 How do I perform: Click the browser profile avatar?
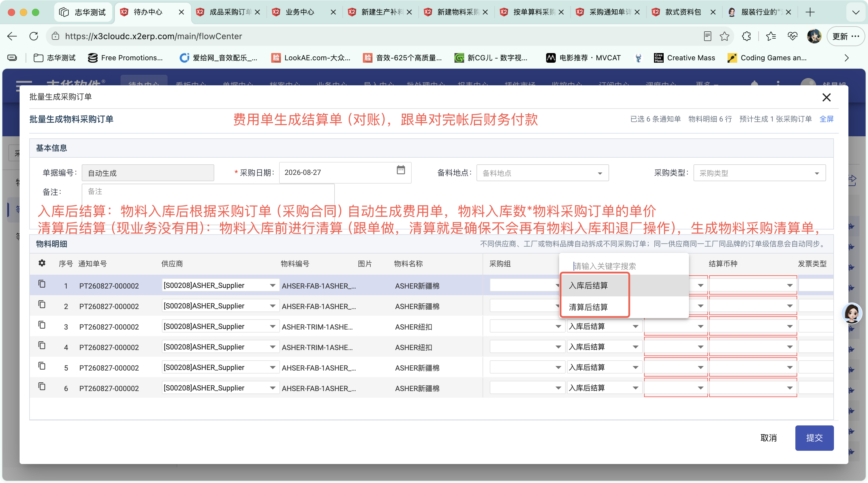814,36
